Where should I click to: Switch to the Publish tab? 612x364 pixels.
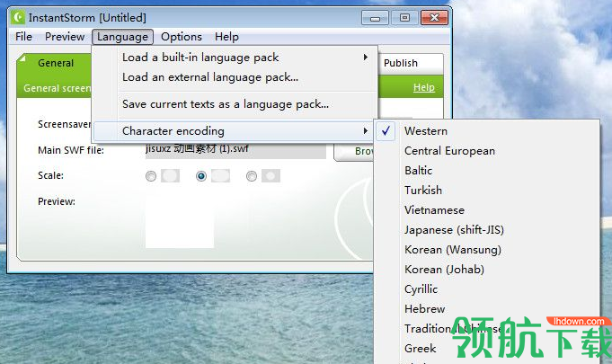(x=410, y=63)
